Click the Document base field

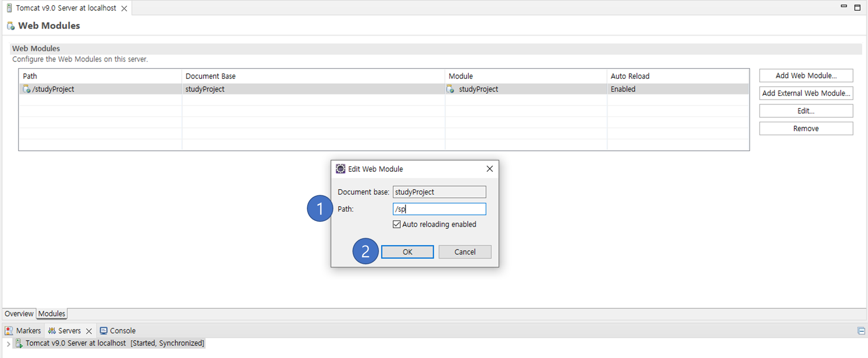click(439, 192)
